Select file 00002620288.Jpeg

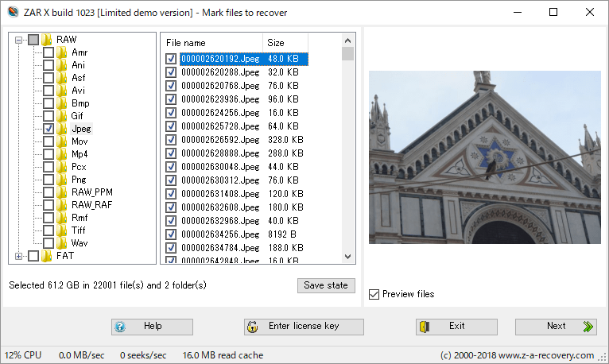pyautogui.click(x=220, y=72)
